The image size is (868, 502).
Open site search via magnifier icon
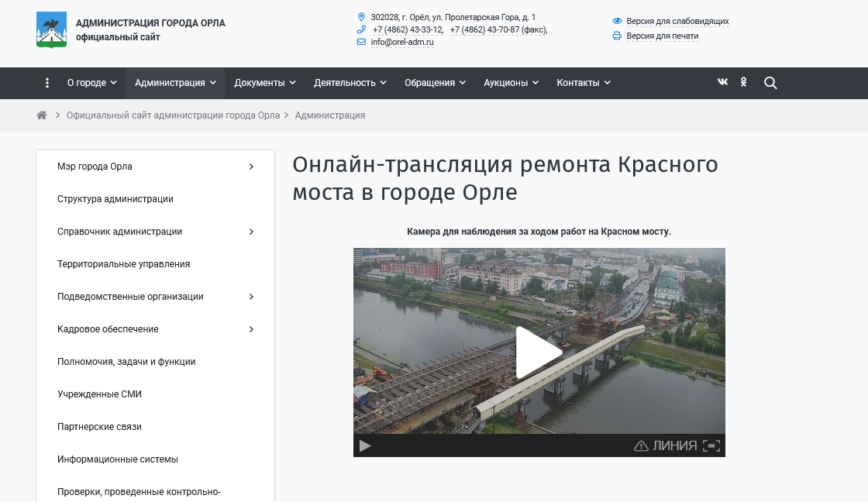770,83
